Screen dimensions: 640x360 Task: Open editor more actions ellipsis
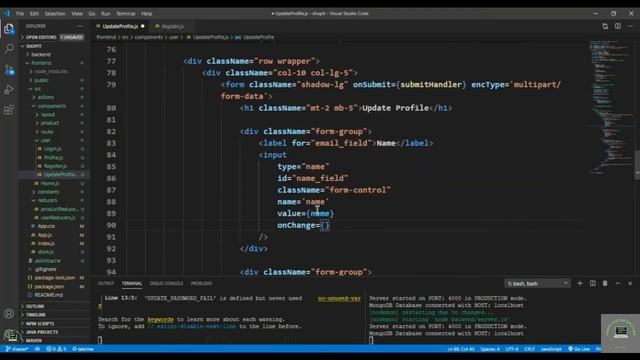pos(631,26)
